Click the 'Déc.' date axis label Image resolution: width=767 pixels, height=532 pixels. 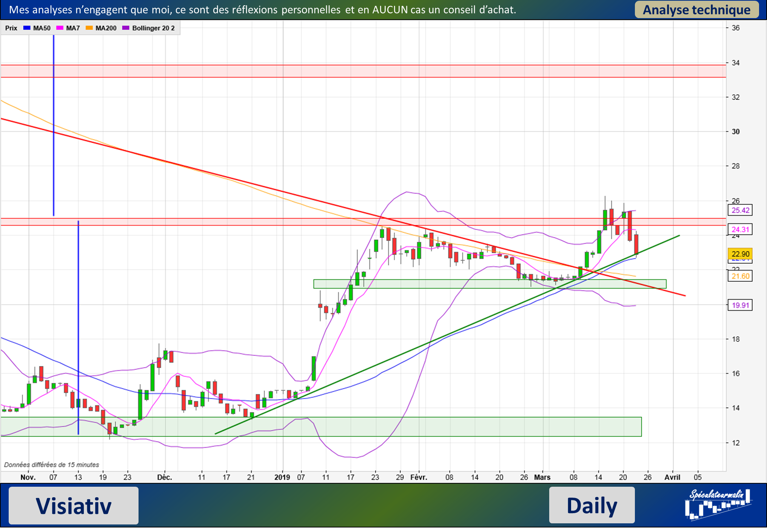coord(165,477)
